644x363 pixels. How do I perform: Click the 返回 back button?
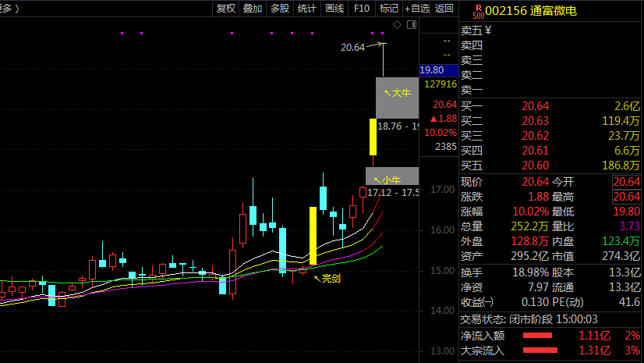[444, 9]
